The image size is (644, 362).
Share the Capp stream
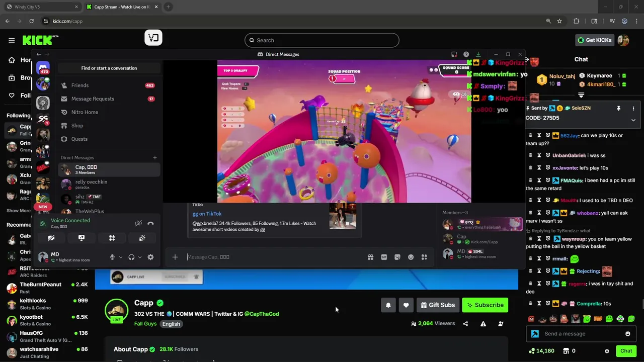pyautogui.click(x=465, y=324)
